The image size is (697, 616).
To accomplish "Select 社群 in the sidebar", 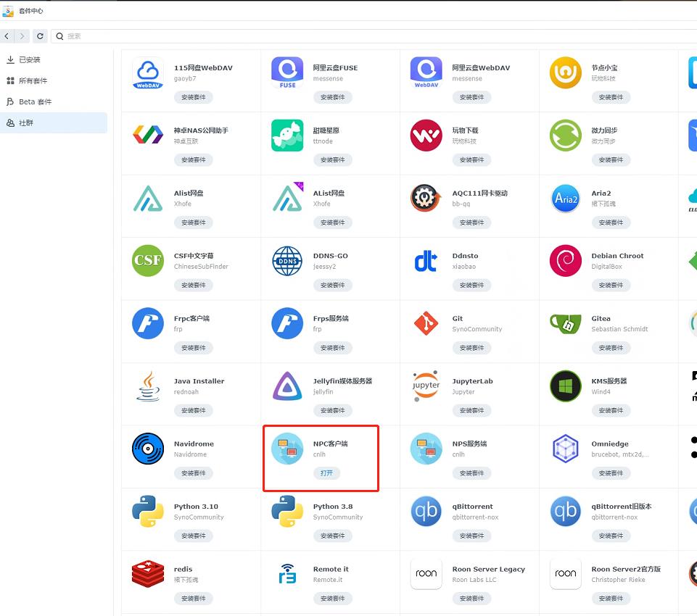I will (26, 123).
